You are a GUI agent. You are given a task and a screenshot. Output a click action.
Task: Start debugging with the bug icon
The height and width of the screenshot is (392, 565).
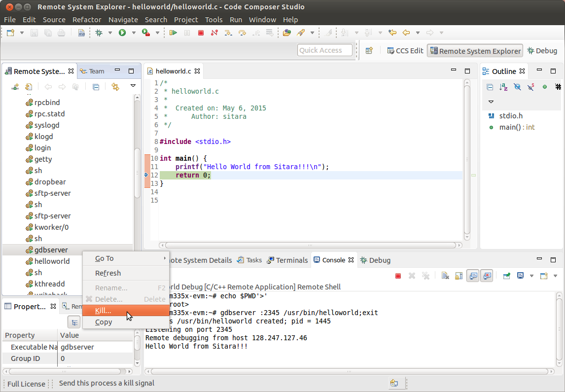[x=99, y=33]
